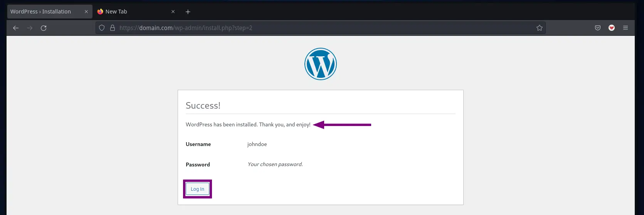The width and height of the screenshot is (644, 215).
Task: Open the Firefox hamburger menu
Action: (626, 28)
